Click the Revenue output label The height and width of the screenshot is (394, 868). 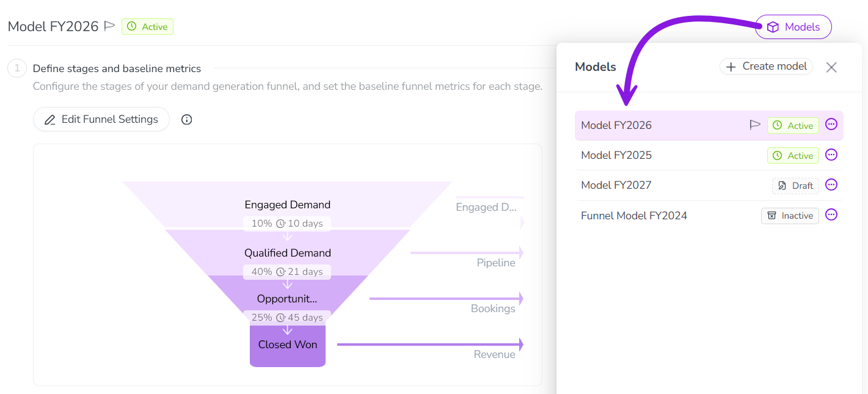tap(495, 354)
